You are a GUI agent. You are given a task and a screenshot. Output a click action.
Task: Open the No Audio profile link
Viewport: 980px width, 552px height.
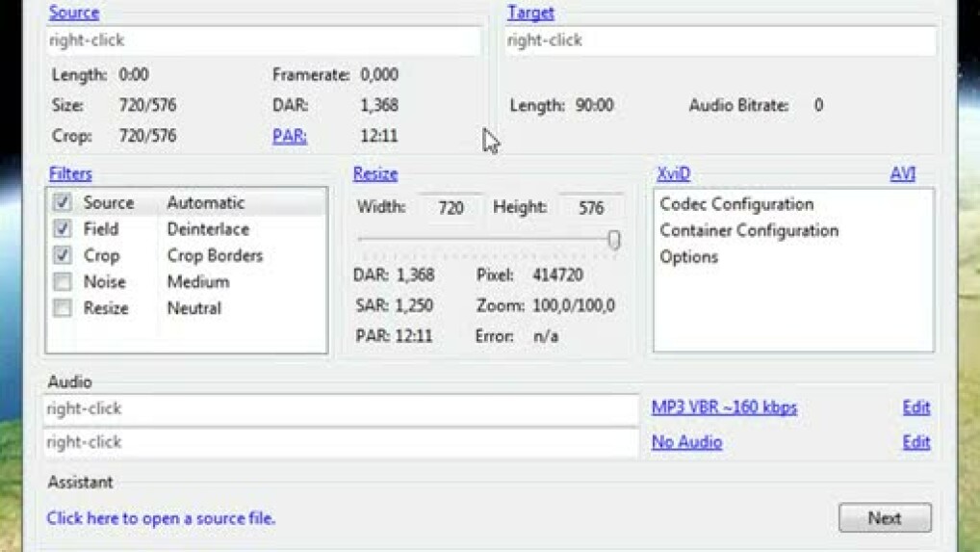click(686, 442)
